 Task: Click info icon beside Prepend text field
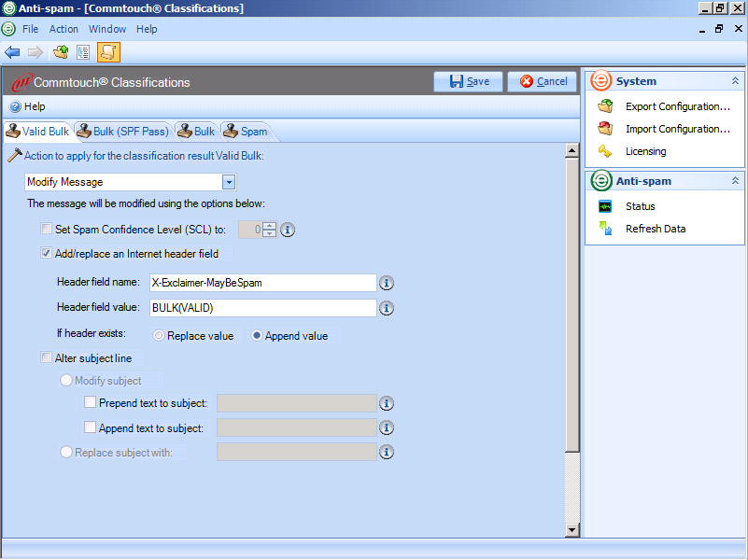(387, 403)
